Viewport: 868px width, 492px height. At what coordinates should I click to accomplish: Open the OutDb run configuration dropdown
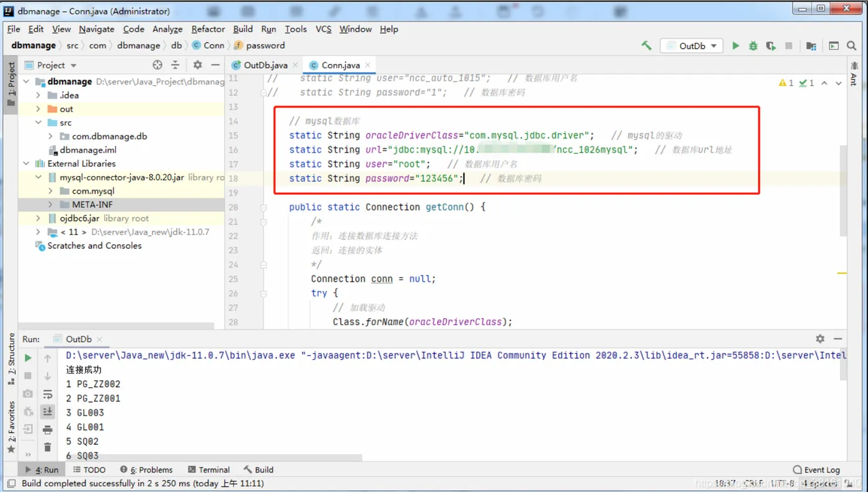coord(693,46)
